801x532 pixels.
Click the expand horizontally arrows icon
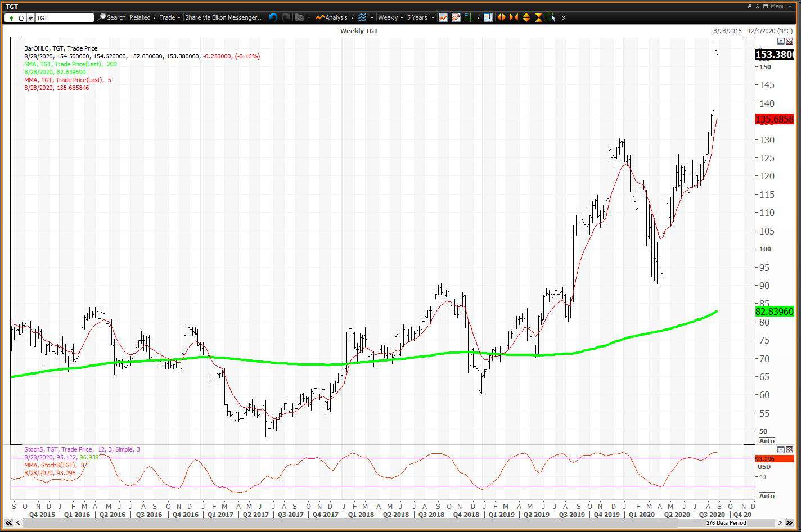pos(501,17)
